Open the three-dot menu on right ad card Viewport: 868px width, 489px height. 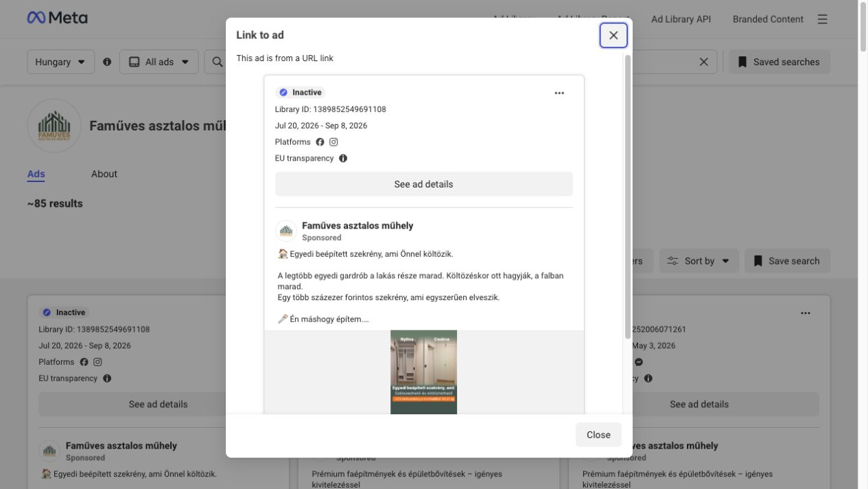pos(806,313)
